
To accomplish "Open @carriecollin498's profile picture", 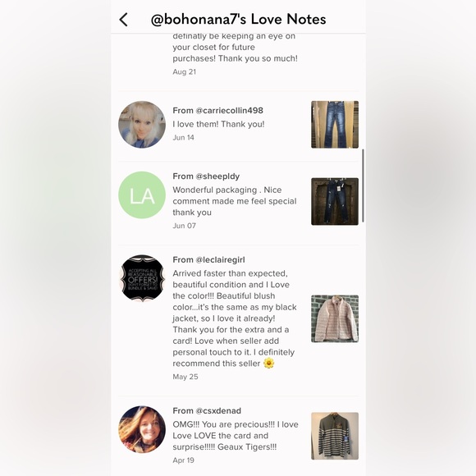I will pos(142,125).
